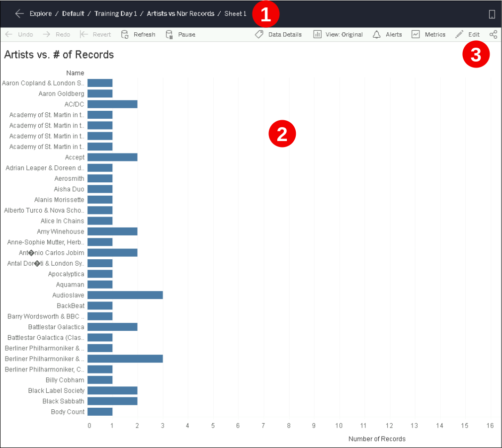The image size is (502, 448).
Task: Click the Aquaman label
Action: (70, 285)
